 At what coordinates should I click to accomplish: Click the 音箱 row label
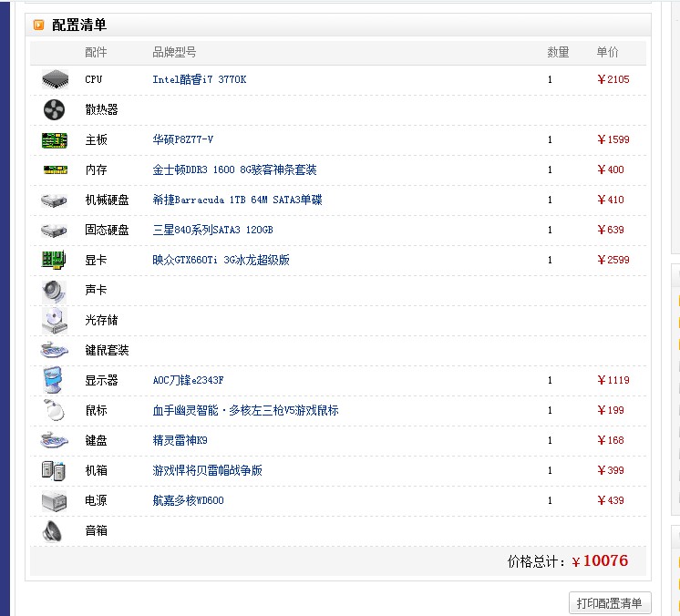(96, 530)
